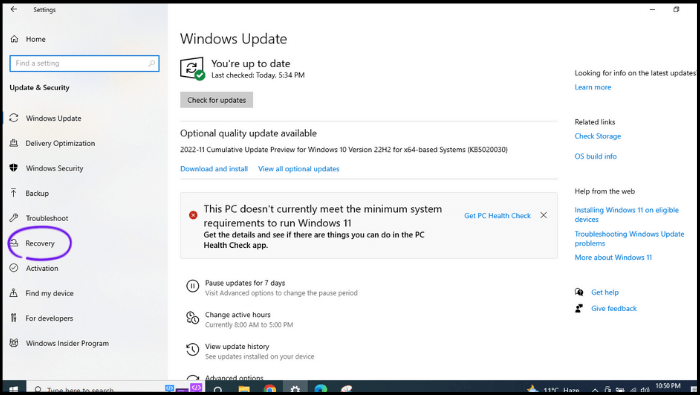The height and width of the screenshot is (395, 700).
Task: Click Learn more about the latest updates
Action: [x=593, y=87]
